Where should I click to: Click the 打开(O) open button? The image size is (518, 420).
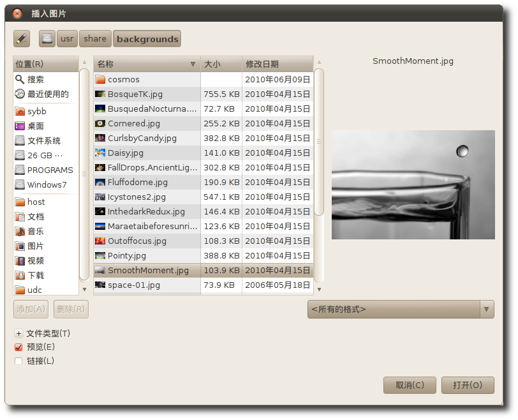[x=468, y=386]
